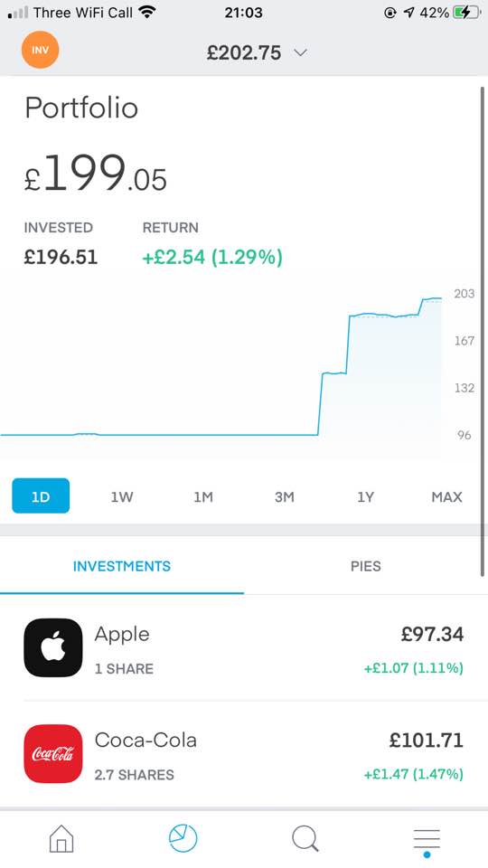Tap the orange INV account icon
The height and width of the screenshot is (868, 488).
coord(40,51)
